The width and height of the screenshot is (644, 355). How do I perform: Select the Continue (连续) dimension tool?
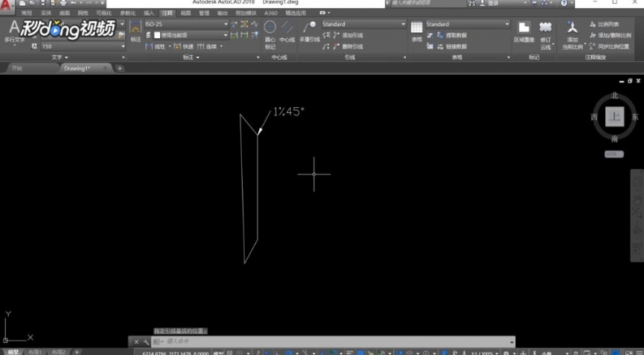(207, 46)
